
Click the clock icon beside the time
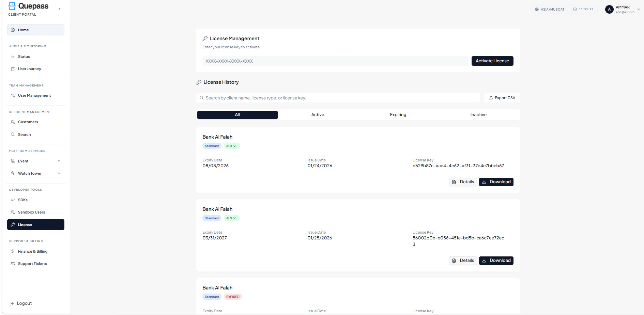click(x=575, y=10)
